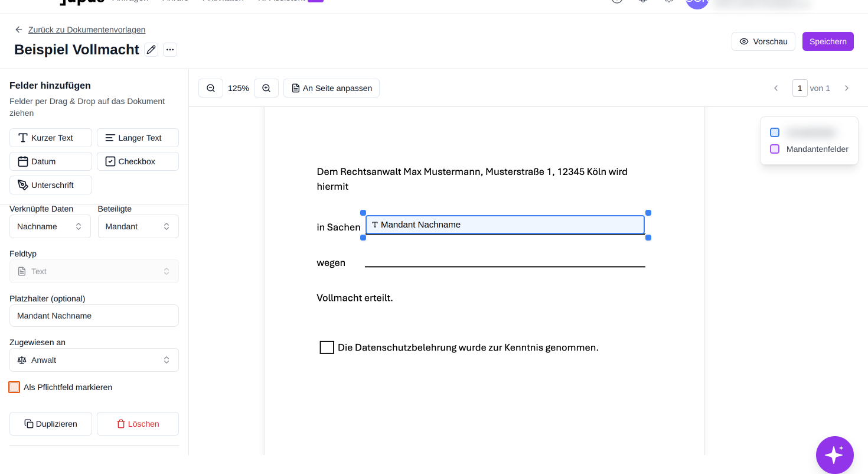Add a Langer Text field
The image size is (868, 474).
[x=138, y=138]
